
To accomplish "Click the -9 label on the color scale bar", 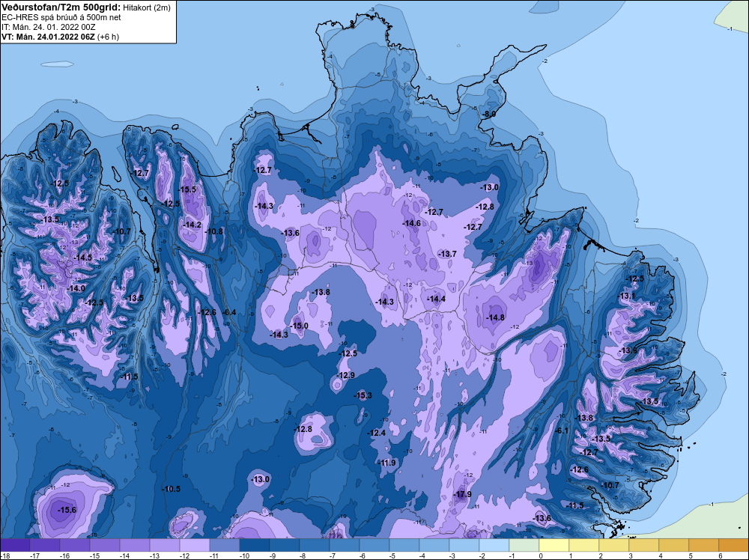I will click(274, 556).
